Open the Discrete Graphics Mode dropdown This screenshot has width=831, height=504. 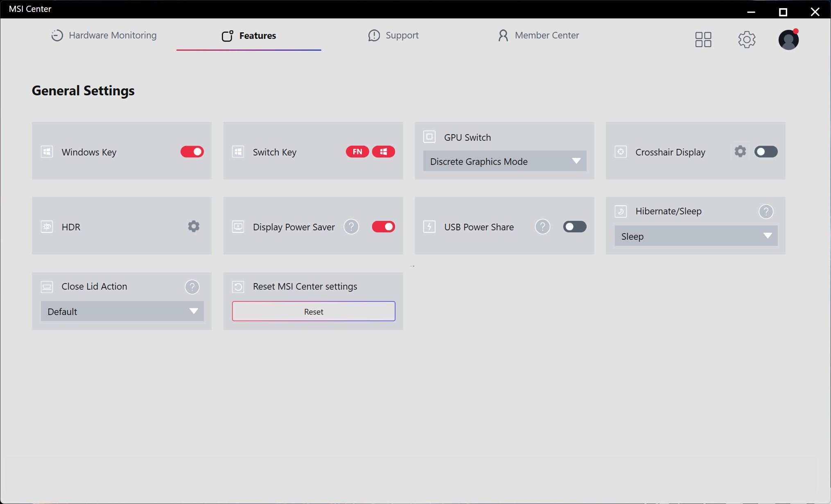click(x=505, y=161)
